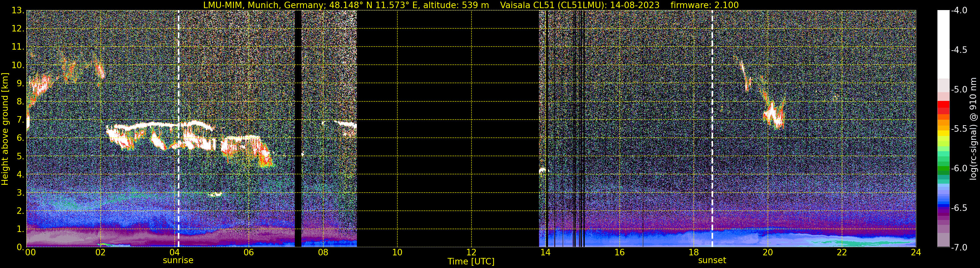This screenshot has width=980, height=268.
Task: Click the x-axis tick label '06'
Action: click(x=249, y=252)
